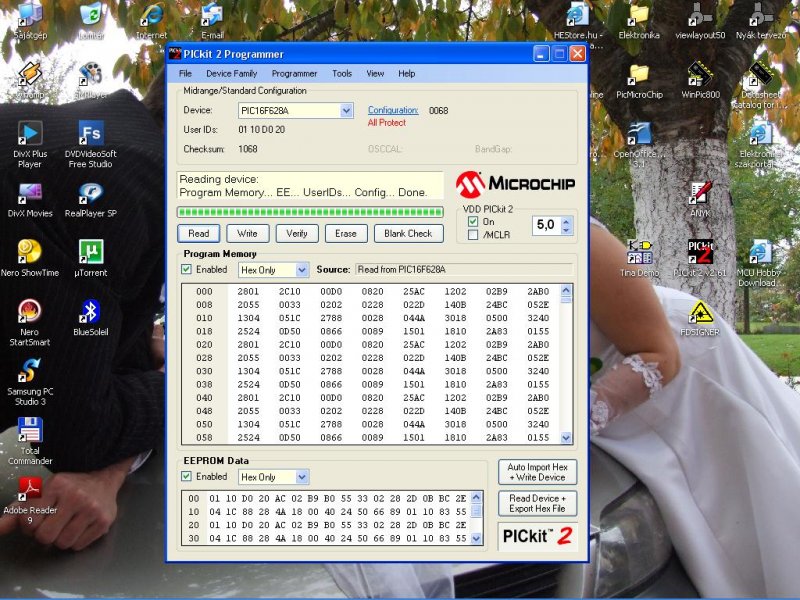Screen dimensions: 800x600
Task: Launch WinPic800 desktop icon
Action: (700, 81)
